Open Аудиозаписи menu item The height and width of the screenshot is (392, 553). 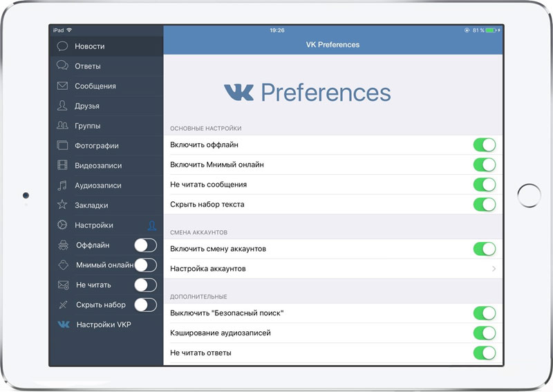click(106, 185)
